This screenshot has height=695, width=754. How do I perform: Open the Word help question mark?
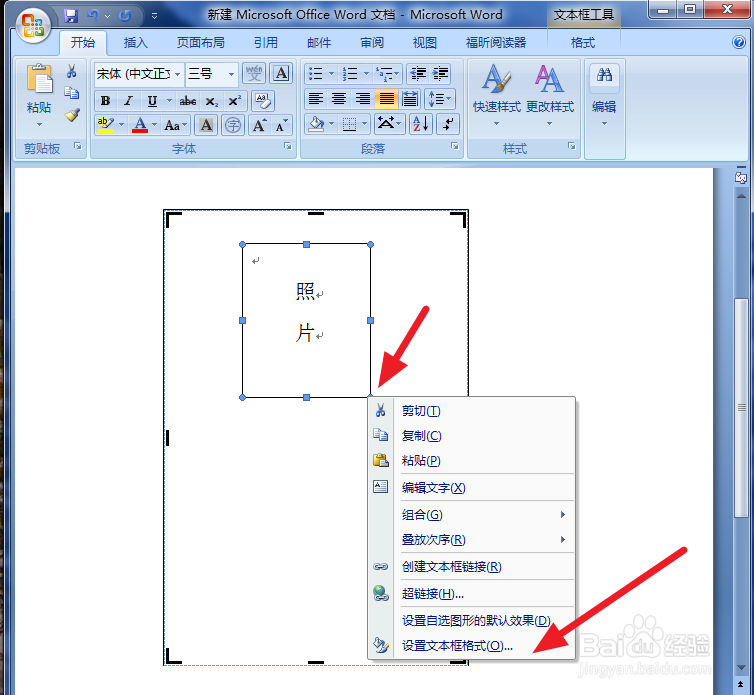tap(739, 42)
